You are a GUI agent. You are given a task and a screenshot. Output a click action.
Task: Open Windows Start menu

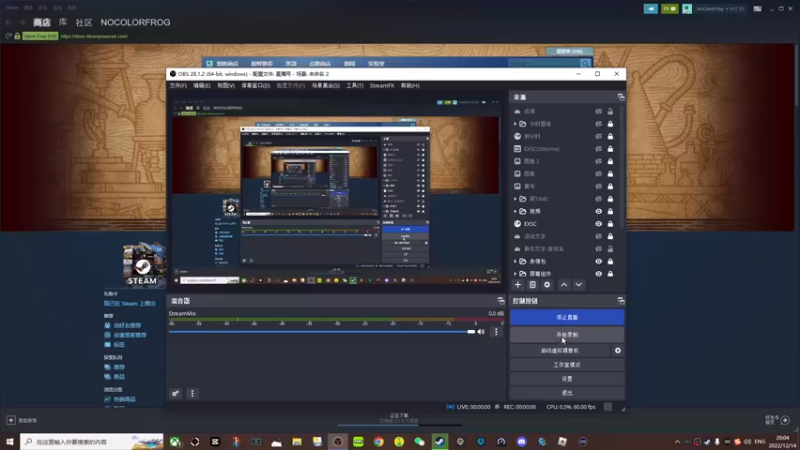10,441
